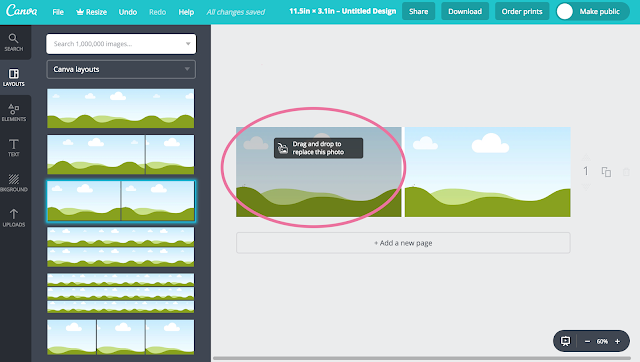This screenshot has width=640, height=362.
Task: Select the two stacked rows layout
Action: pyautogui.click(x=121, y=247)
